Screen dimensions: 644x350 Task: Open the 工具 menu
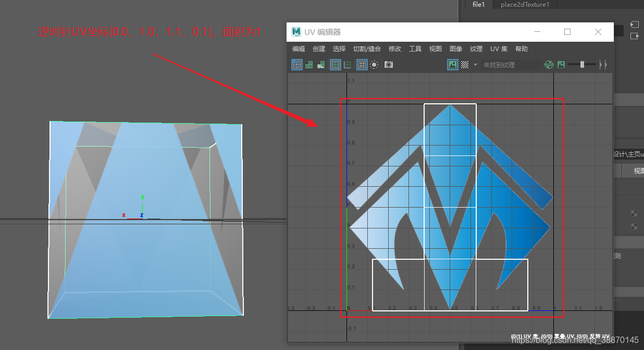click(415, 49)
